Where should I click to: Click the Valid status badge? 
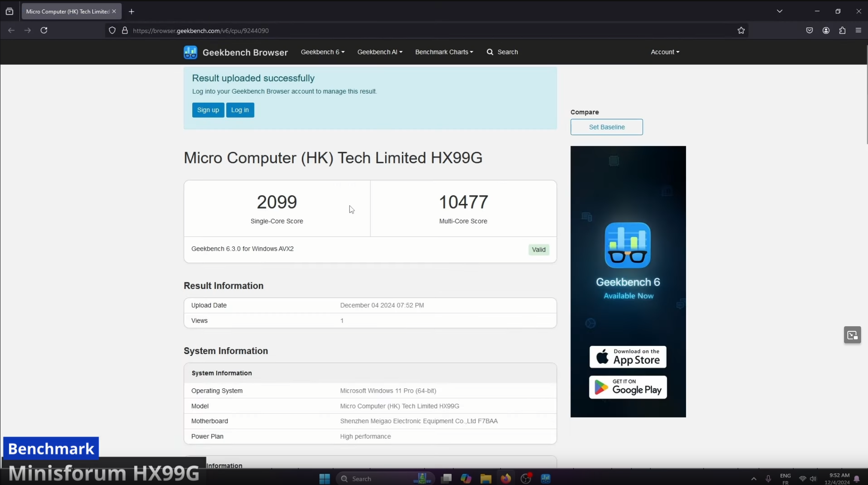point(538,250)
